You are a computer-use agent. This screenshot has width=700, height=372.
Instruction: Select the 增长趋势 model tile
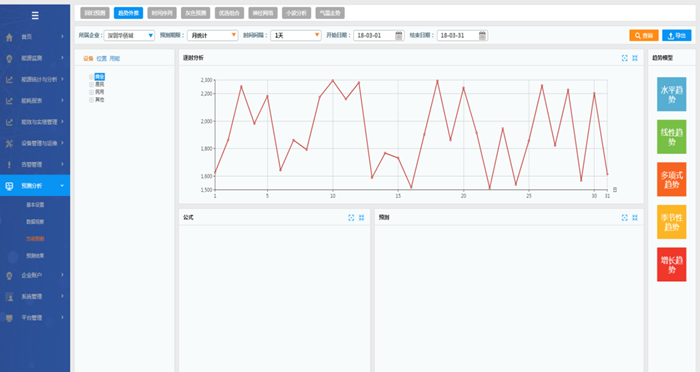[x=671, y=265]
